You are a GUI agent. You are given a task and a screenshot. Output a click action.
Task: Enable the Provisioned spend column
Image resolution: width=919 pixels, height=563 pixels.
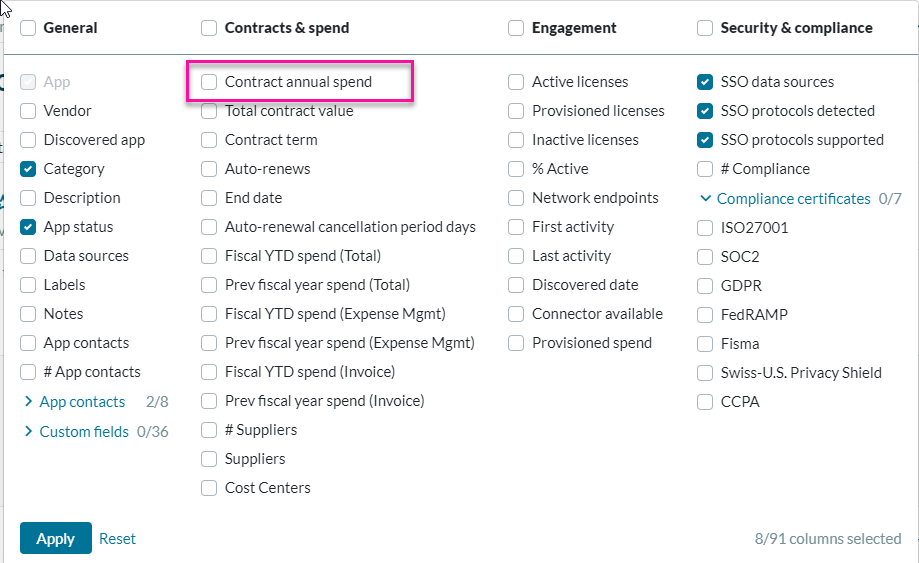516,343
